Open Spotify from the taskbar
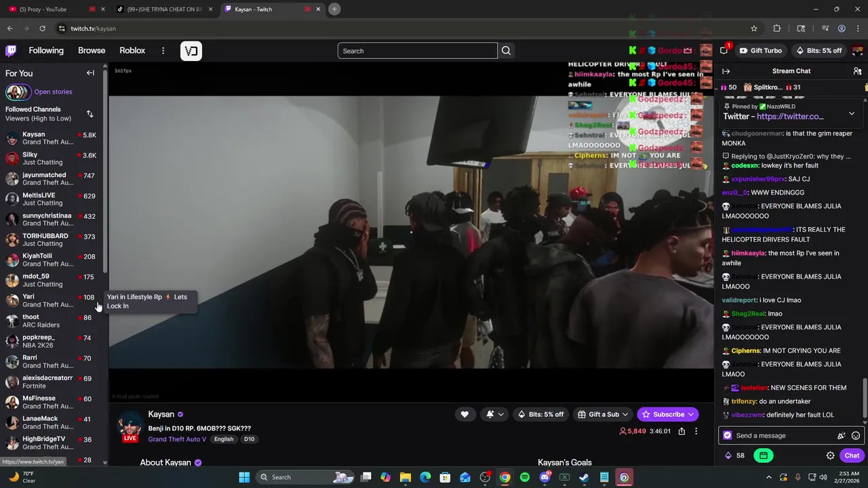 525,477
